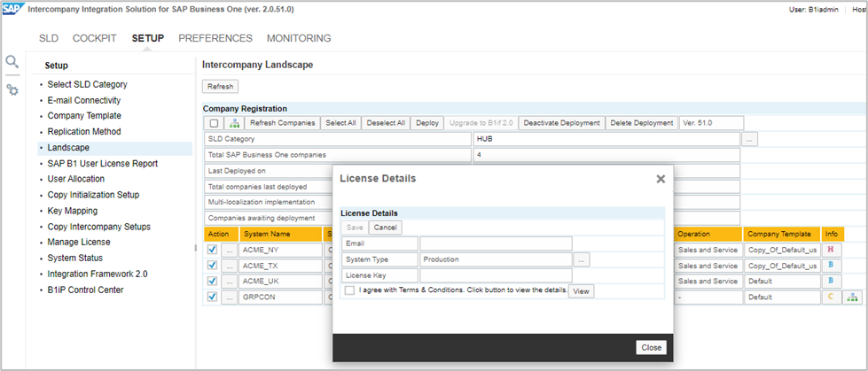
Task: Click the hierarchy icon in Company Registration toolbar
Action: [x=235, y=123]
